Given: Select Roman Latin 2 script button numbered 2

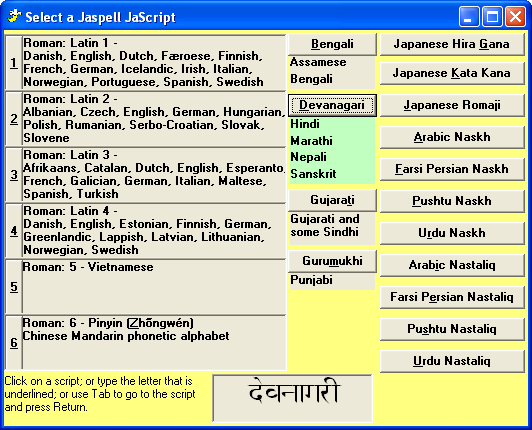Looking at the screenshot, I should [14, 119].
